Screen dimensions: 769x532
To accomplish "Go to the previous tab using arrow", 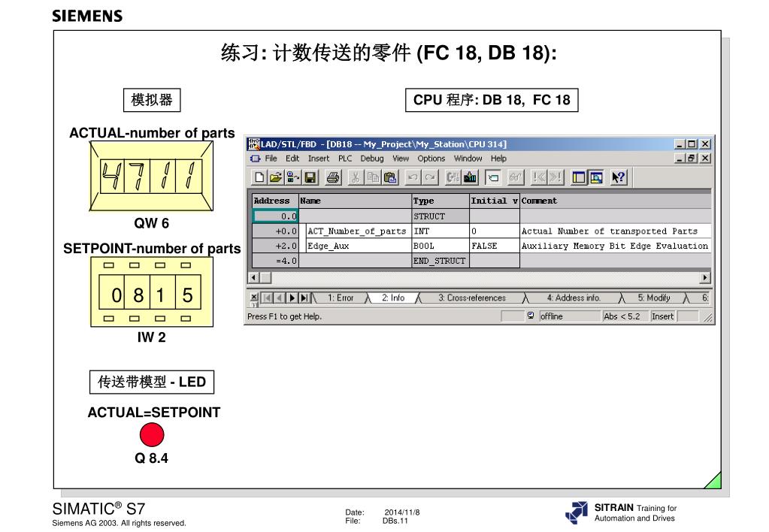I will coord(279,298).
